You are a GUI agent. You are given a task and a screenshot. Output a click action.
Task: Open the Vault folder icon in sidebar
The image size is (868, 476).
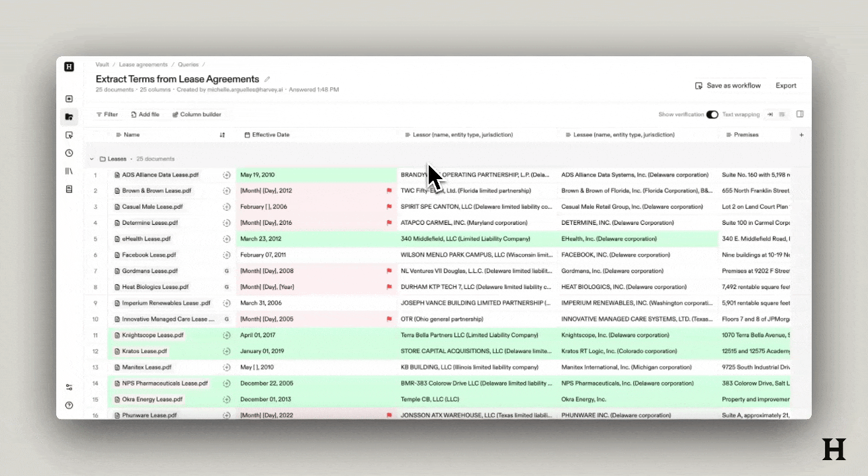[x=69, y=117]
